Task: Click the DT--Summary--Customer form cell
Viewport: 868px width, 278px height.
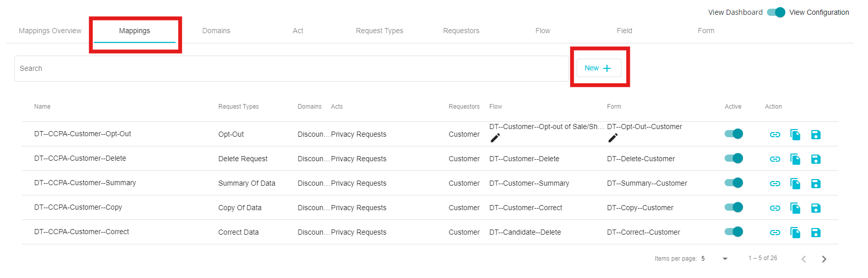Action: click(647, 183)
